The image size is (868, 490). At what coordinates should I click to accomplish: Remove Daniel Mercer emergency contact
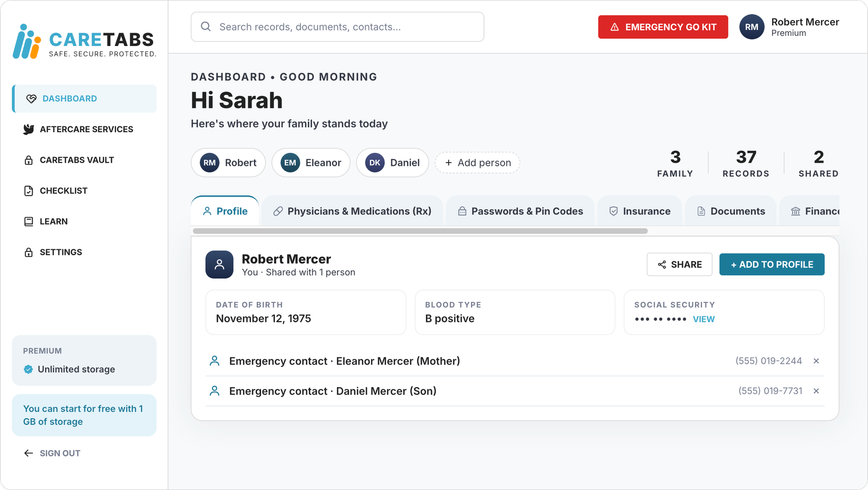click(816, 391)
